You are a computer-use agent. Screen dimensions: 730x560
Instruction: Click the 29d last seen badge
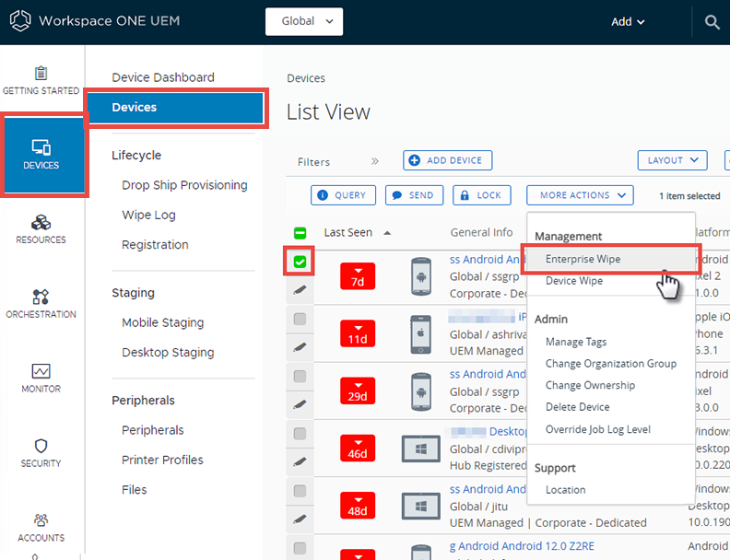358,391
